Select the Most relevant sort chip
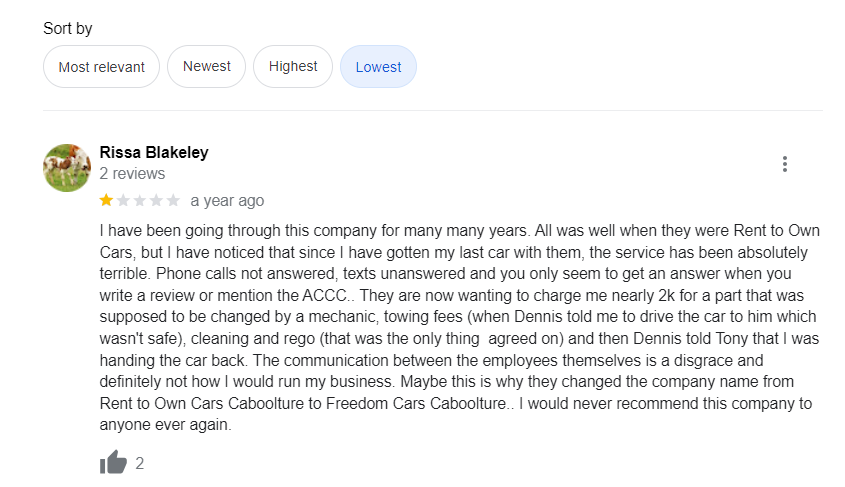Screen dimensions: 845x487 click(x=101, y=67)
